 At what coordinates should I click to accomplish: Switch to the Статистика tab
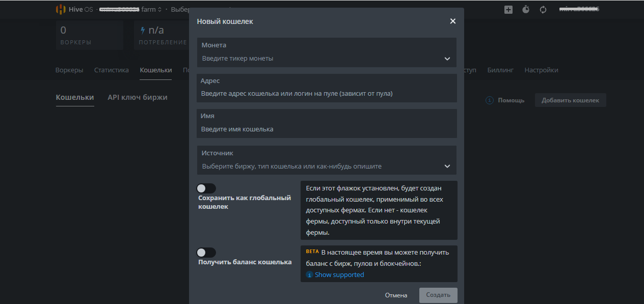click(112, 70)
